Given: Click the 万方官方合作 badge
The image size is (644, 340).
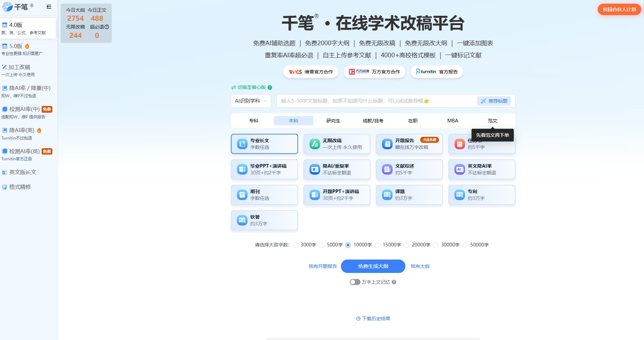Looking at the screenshot, I should (375, 72).
